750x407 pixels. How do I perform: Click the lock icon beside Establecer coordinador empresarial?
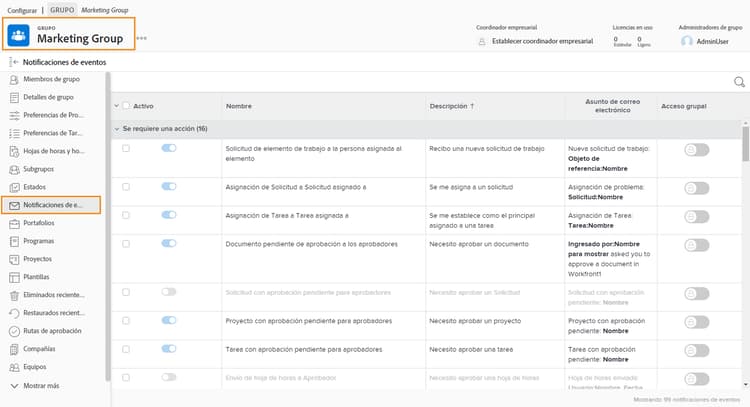[x=482, y=42]
